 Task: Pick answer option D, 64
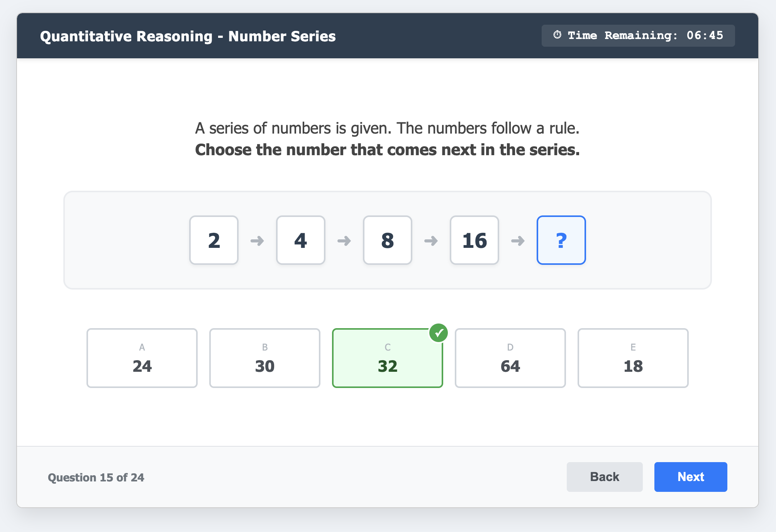coord(510,358)
